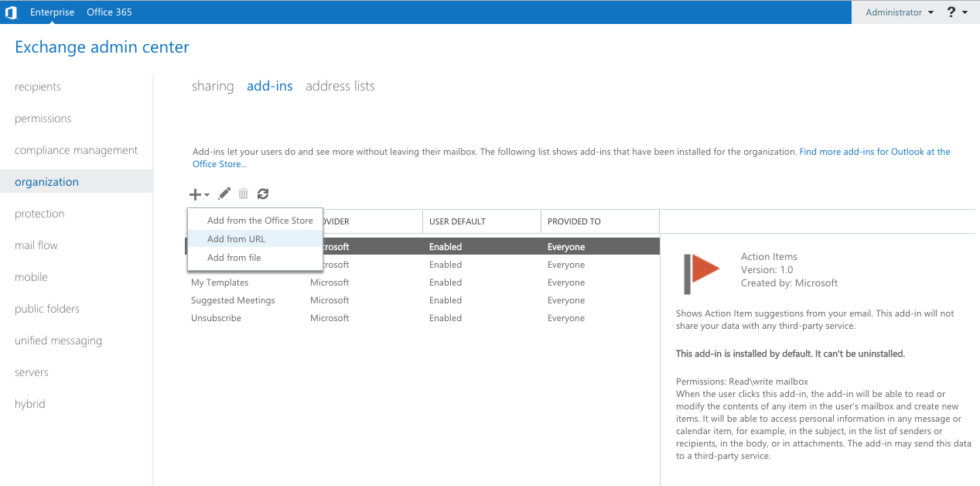Click Everyone in the Unsubscribe row
The height and width of the screenshot is (486, 980).
point(566,318)
